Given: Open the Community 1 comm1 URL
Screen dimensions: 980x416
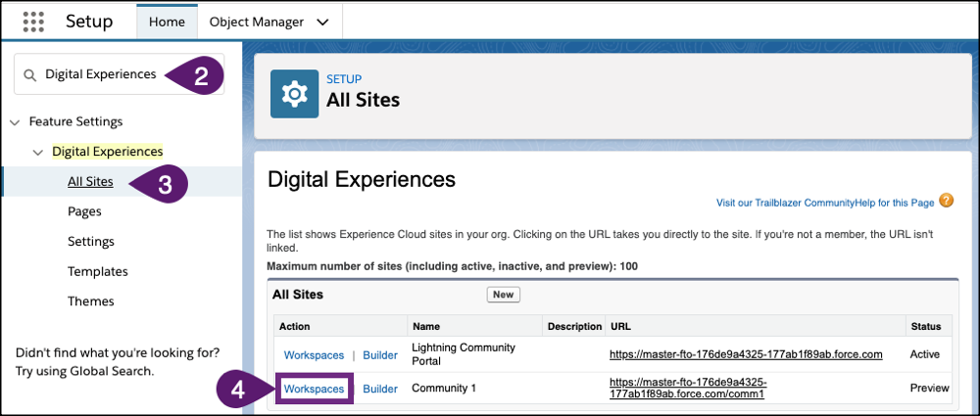Looking at the screenshot, I should pyautogui.click(x=688, y=388).
